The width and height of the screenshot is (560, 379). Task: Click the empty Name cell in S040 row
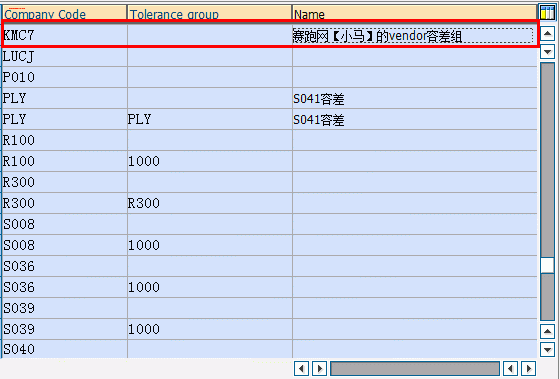coord(415,349)
